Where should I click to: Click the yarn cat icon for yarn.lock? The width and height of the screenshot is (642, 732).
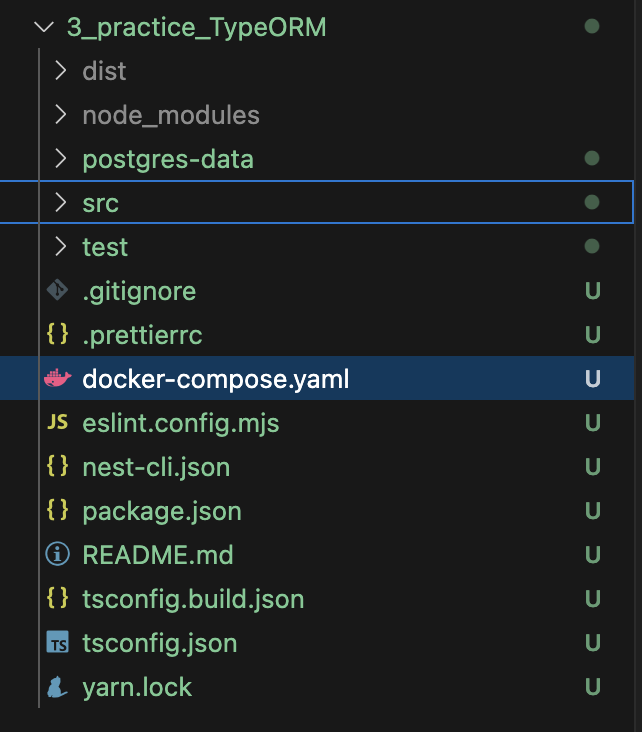(x=58, y=687)
